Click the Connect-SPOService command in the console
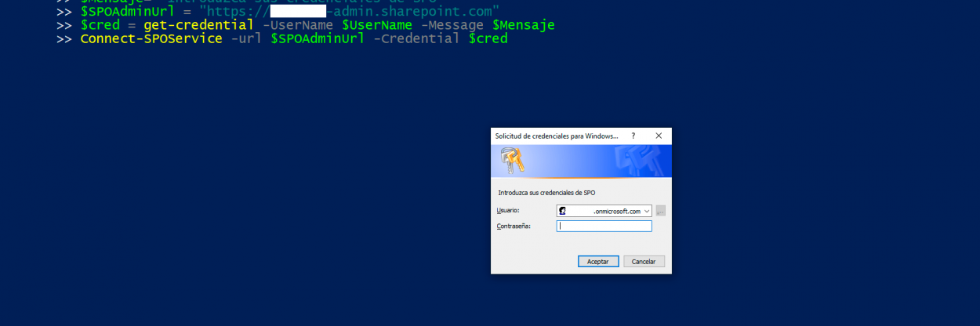 [151, 38]
